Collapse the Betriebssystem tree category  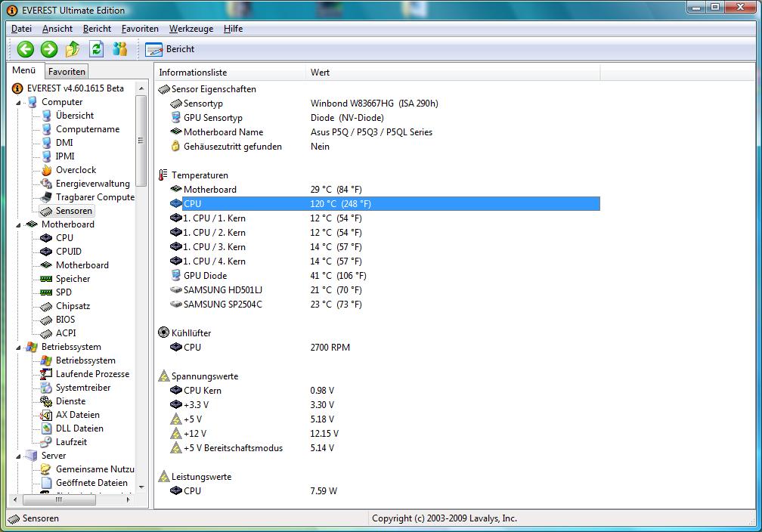pos(18,348)
